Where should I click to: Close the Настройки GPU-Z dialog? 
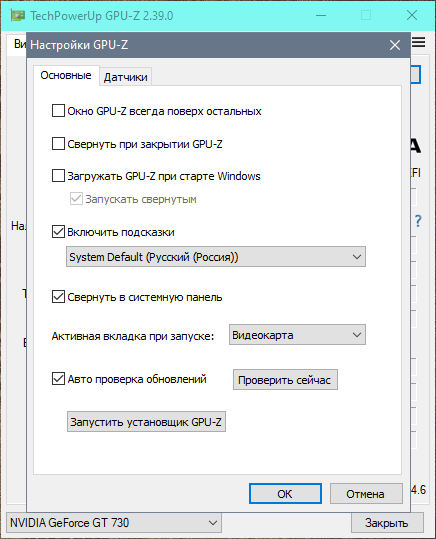click(x=395, y=45)
